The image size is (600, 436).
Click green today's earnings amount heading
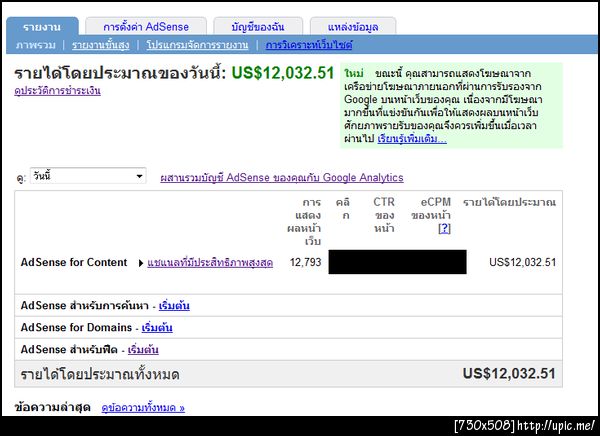[283, 73]
